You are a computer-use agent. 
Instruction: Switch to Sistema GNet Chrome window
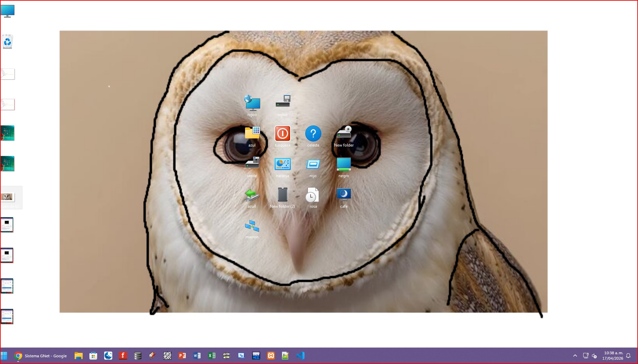pyautogui.click(x=41, y=356)
